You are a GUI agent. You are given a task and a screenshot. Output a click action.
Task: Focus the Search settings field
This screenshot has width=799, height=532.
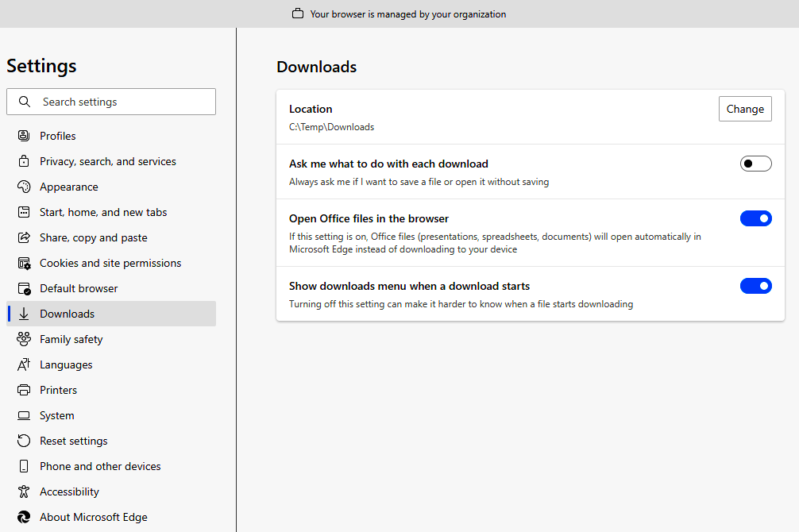[111, 102]
